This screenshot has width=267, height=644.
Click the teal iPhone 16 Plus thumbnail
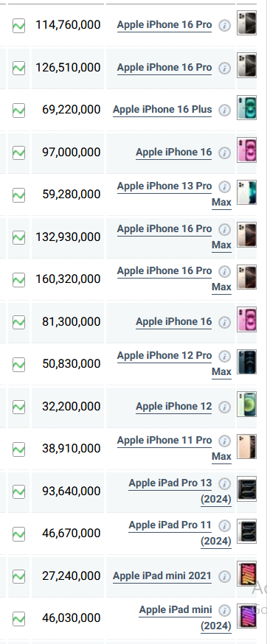(247, 108)
